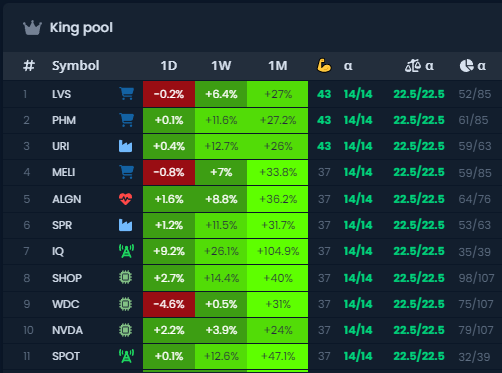
Task: Sort by the 1D column header
Action: point(169,66)
